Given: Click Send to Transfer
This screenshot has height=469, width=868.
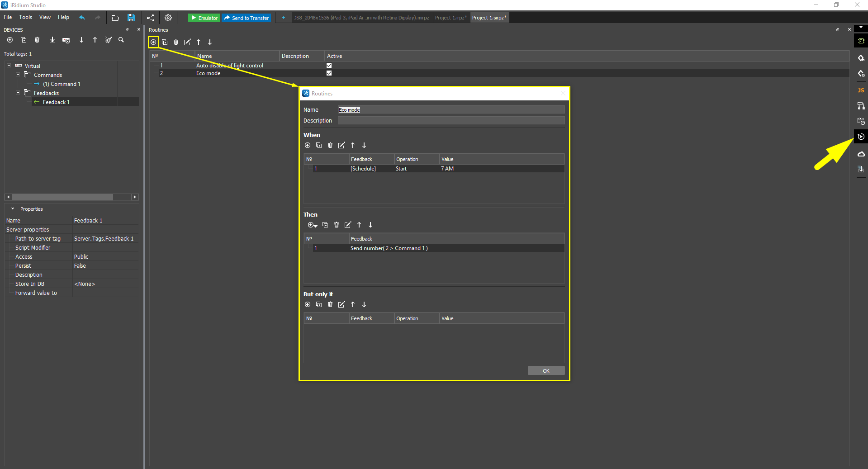Looking at the screenshot, I should coord(246,18).
